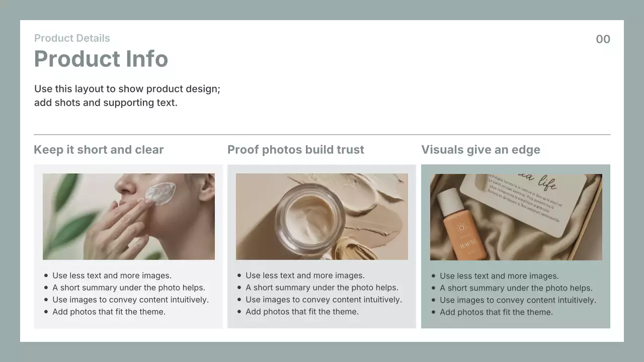Click first card's Add photos bullet
This screenshot has width=644, height=362.
click(109, 312)
